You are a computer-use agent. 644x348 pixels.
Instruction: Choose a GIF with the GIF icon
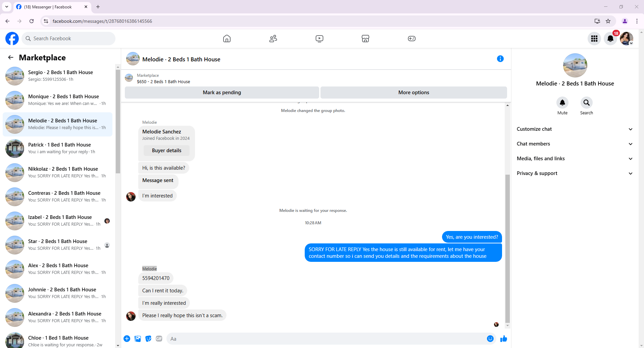point(159,339)
